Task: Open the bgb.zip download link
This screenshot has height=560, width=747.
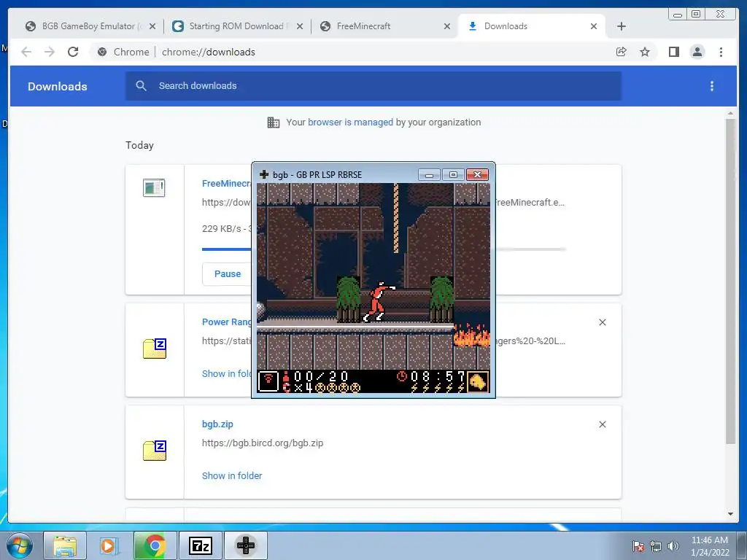Action: click(217, 424)
